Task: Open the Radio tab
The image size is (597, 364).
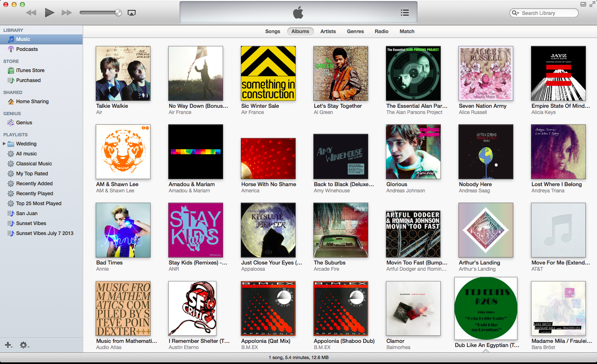Action: [381, 31]
